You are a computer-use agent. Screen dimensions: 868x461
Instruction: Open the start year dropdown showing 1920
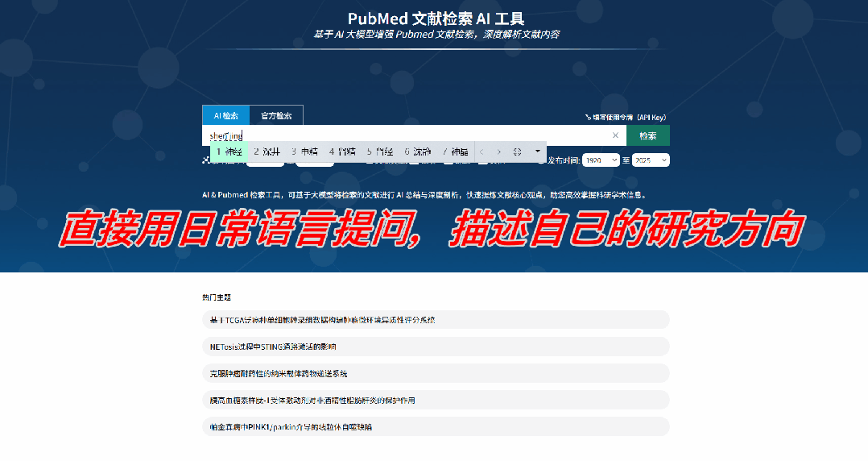[601, 160]
